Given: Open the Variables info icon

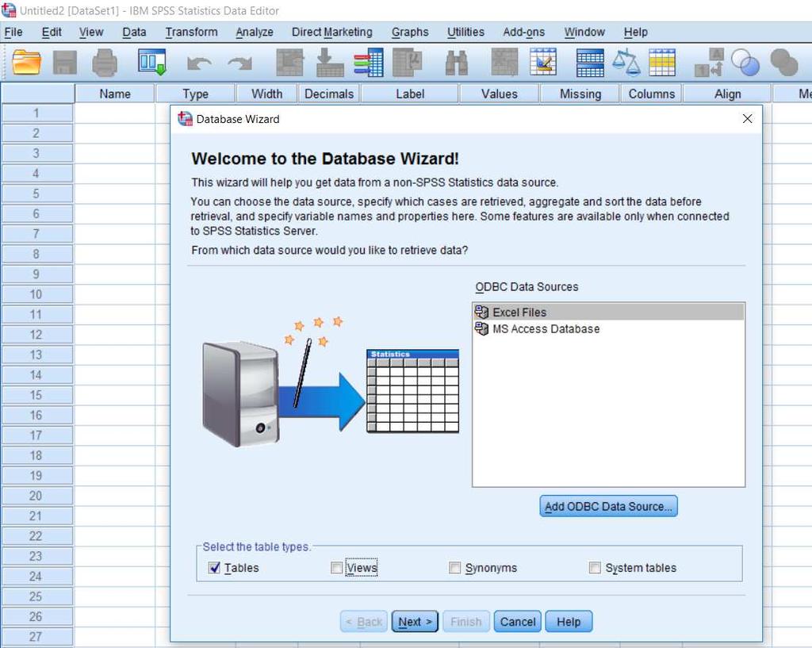Looking at the screenshot, I should [x=369, y=63].
